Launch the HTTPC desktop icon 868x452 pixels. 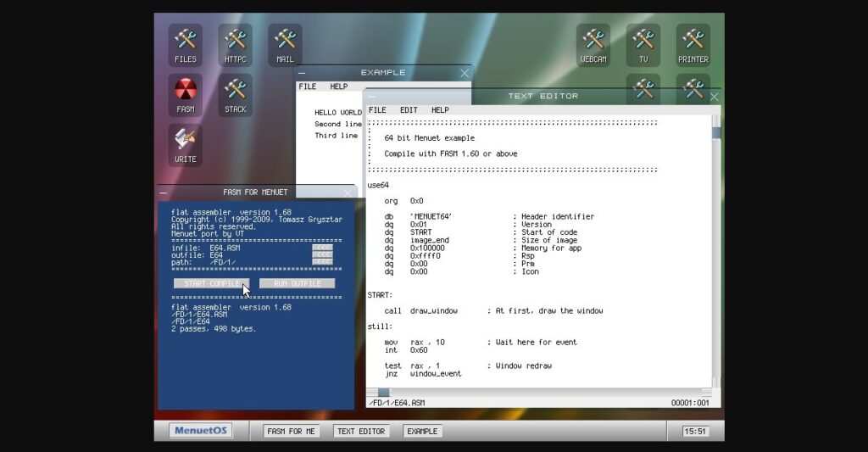[235, 44]
